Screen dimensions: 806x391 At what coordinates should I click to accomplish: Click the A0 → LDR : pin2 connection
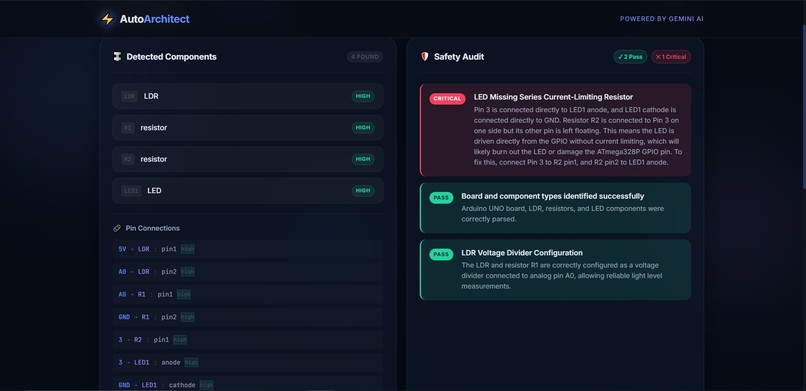pos(248,271)
